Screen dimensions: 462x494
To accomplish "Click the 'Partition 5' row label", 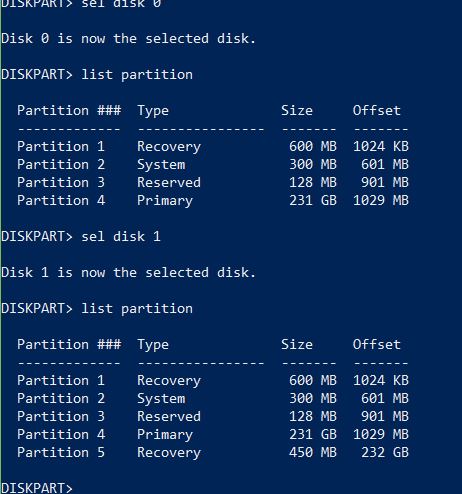I will pyautogui.click(x=61, y=452).
